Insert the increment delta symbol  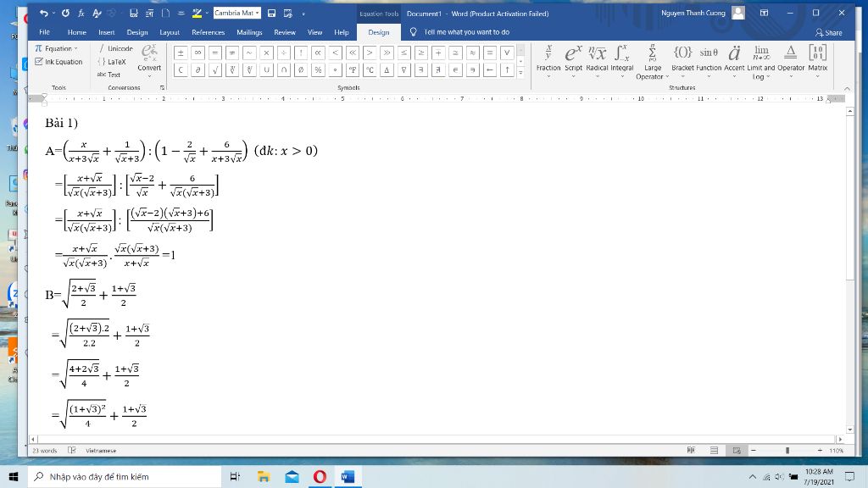pyautogui.click(x=387, y=69)
